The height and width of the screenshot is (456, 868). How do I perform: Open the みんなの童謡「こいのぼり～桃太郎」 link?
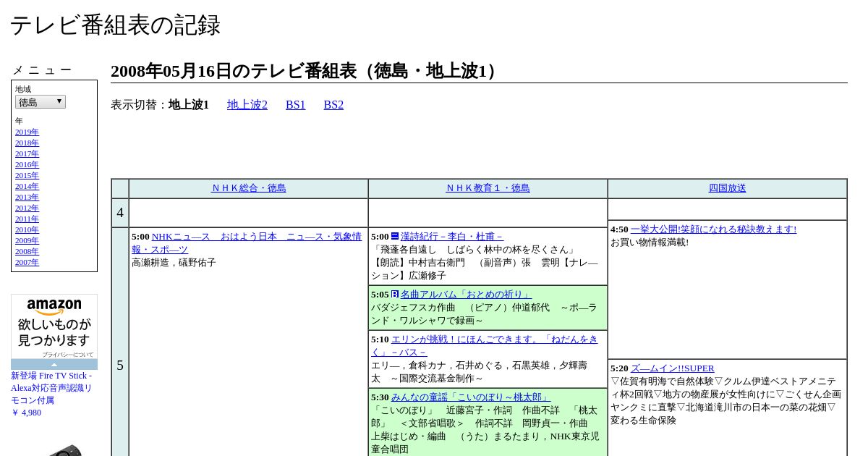(x=471, y=397)
